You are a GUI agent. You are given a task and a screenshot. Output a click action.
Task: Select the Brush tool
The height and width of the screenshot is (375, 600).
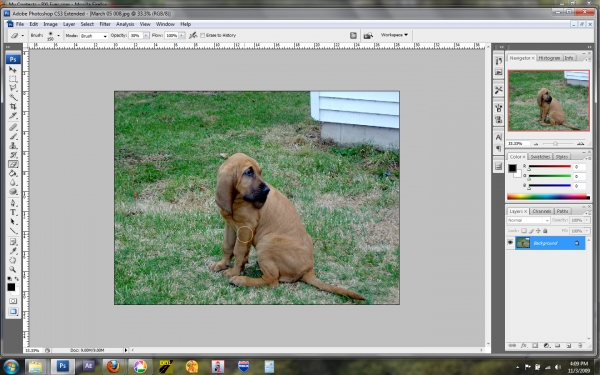pyautogui.click(x=13, y=136)
